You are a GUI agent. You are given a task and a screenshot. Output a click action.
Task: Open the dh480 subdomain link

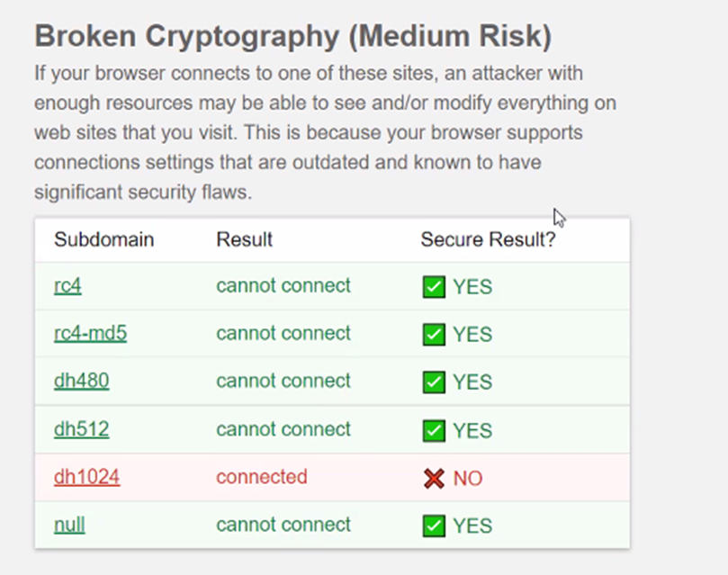81,381
